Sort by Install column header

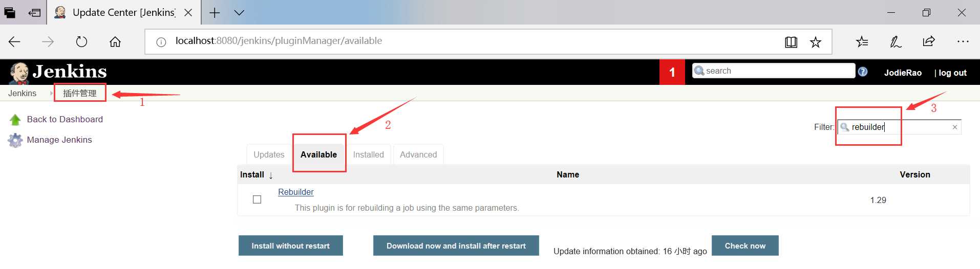click(x=256, y=174)
